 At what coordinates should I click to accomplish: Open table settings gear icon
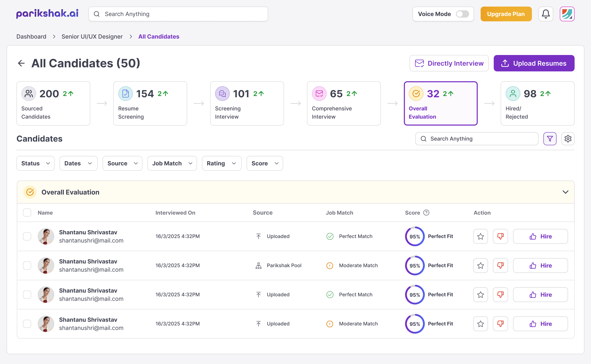568,139
